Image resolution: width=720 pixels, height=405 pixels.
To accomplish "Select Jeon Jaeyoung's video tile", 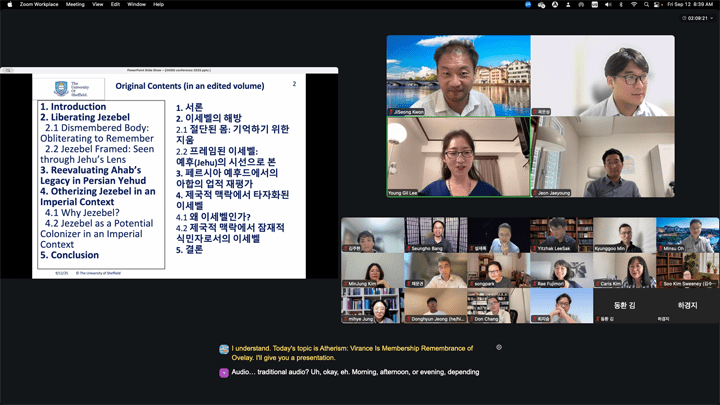I will (602, 156).
